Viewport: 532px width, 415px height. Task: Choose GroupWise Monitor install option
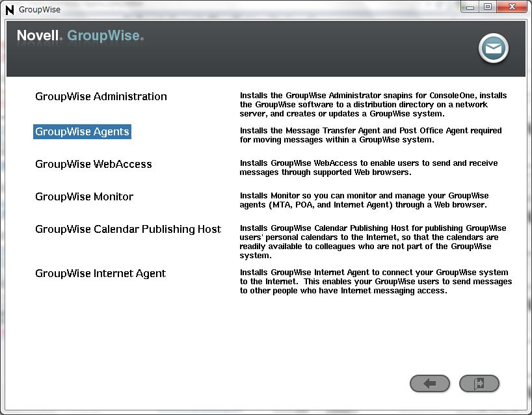(84, 197)
